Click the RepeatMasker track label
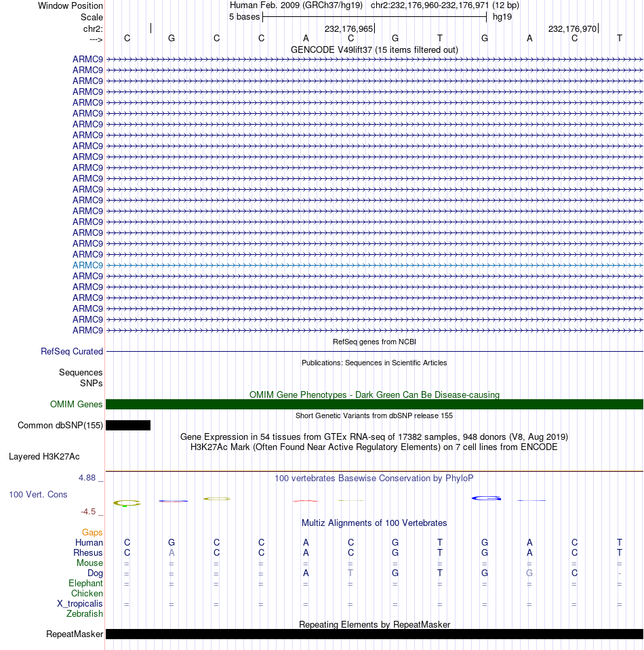This screenshot has height=650, width=644. pyautogui.click(x=75, y=634)
